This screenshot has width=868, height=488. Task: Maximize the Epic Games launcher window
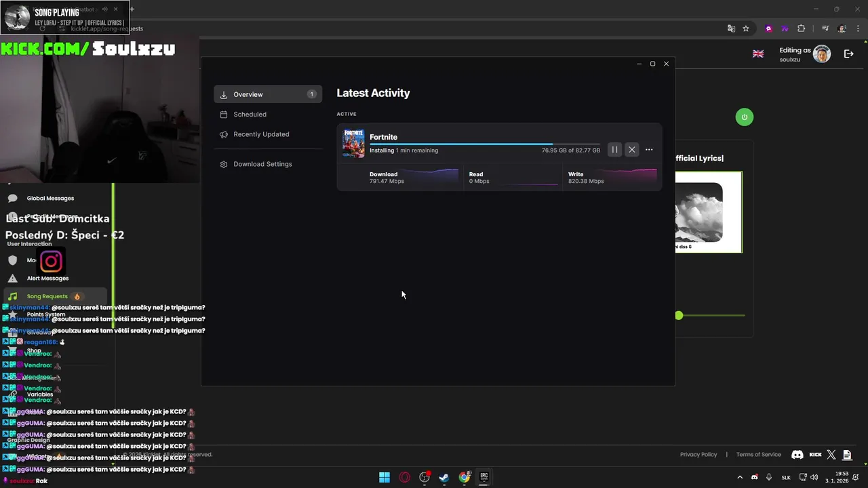[652, 64]
